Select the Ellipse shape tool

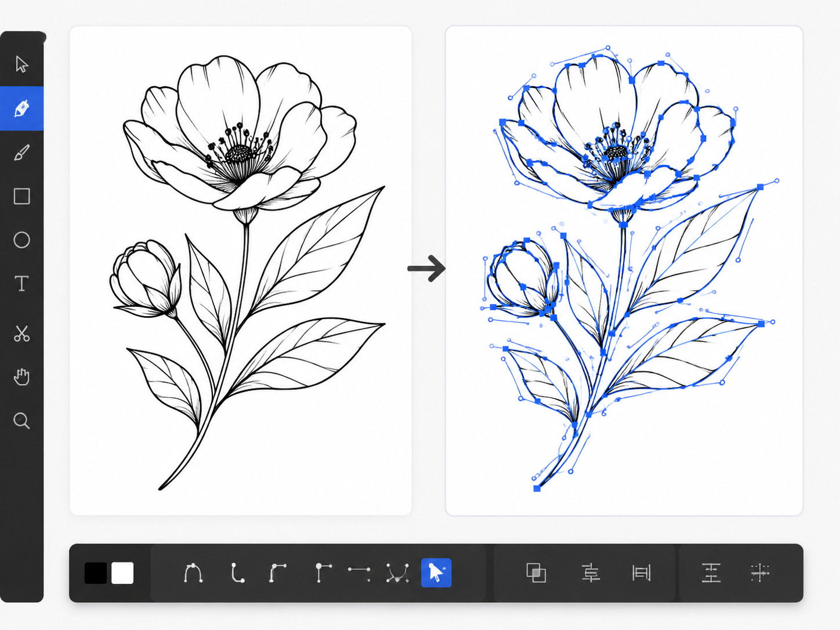pyautogui.click(x=21, y=240)
